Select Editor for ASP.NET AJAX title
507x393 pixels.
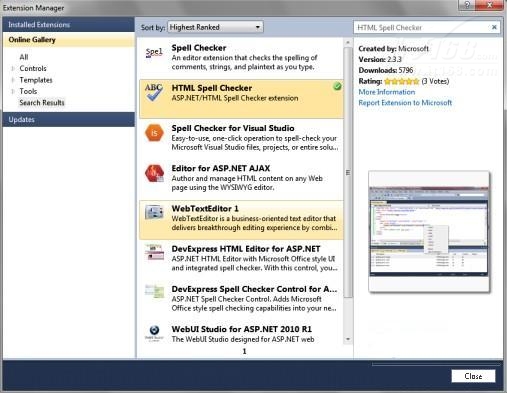(221, 168)
